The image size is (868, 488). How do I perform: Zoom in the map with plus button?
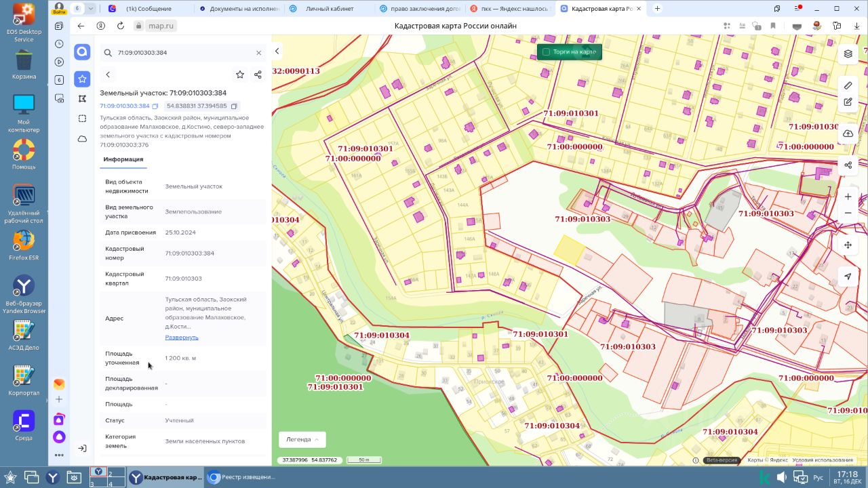848,197
